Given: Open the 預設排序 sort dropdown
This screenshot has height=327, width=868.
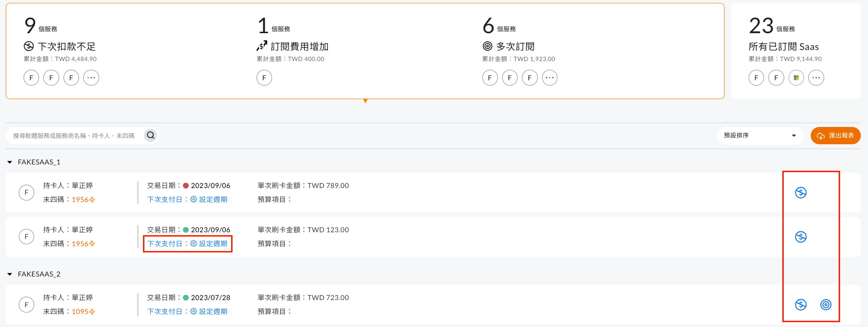Looking at the screenshot, I should (760, 136).
